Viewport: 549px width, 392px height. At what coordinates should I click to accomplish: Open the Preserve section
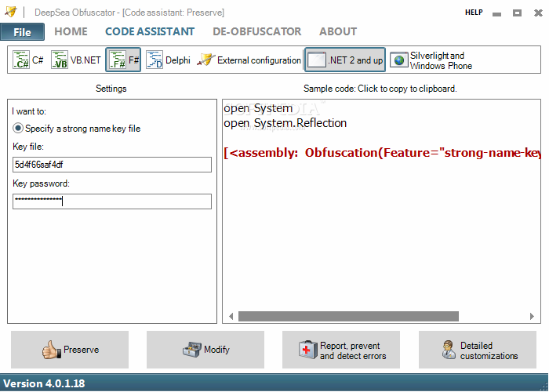70,350
